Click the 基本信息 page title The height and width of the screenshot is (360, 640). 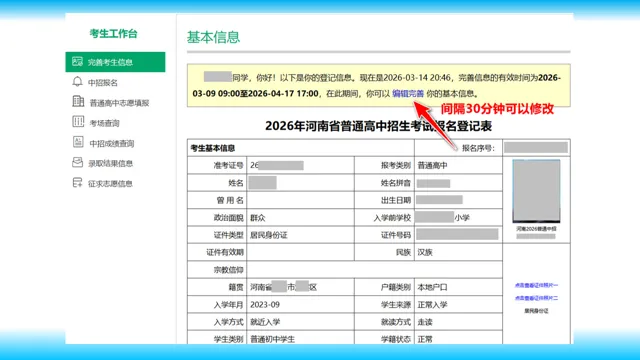click(213, 37)
